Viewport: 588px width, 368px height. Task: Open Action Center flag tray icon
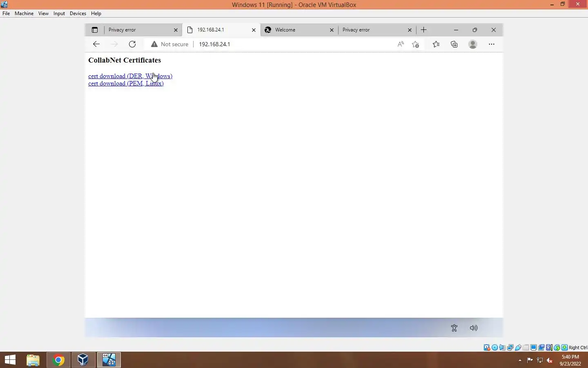point(530,360)
